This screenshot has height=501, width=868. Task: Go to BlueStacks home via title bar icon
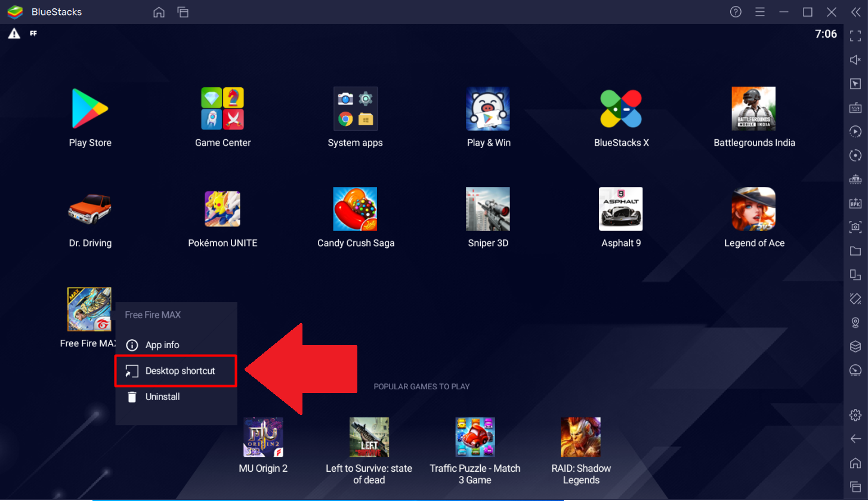(159, 12)
